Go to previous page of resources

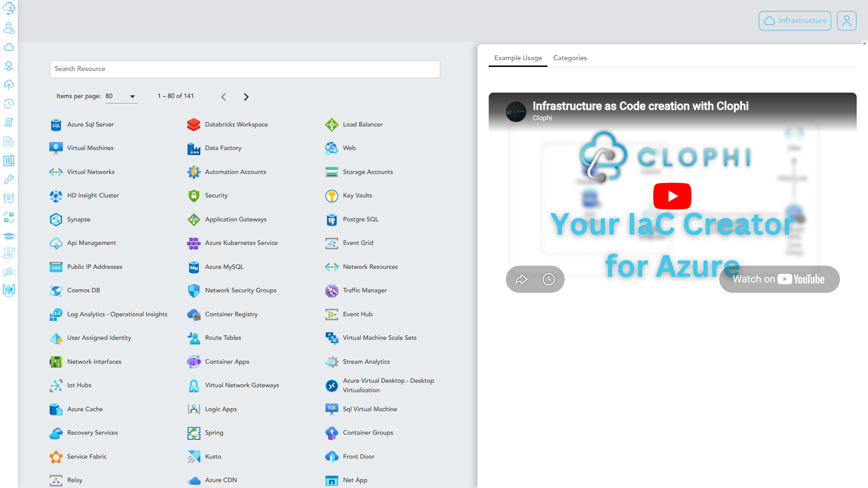(223, 97)
